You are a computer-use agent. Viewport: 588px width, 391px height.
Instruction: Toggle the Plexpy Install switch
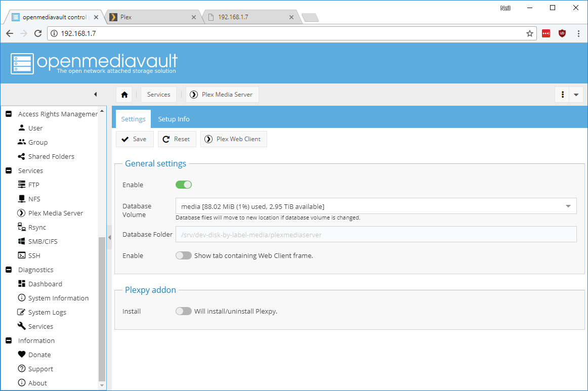click(x=184, y=311)
